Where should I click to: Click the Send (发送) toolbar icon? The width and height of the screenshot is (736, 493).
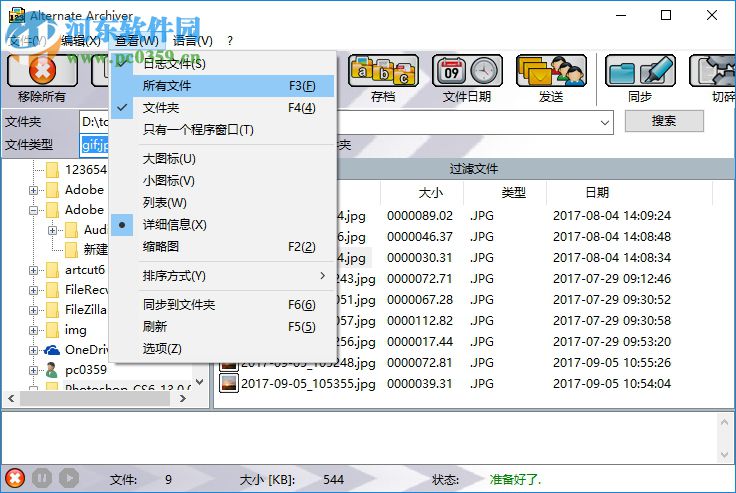click(x=551, y=70)
